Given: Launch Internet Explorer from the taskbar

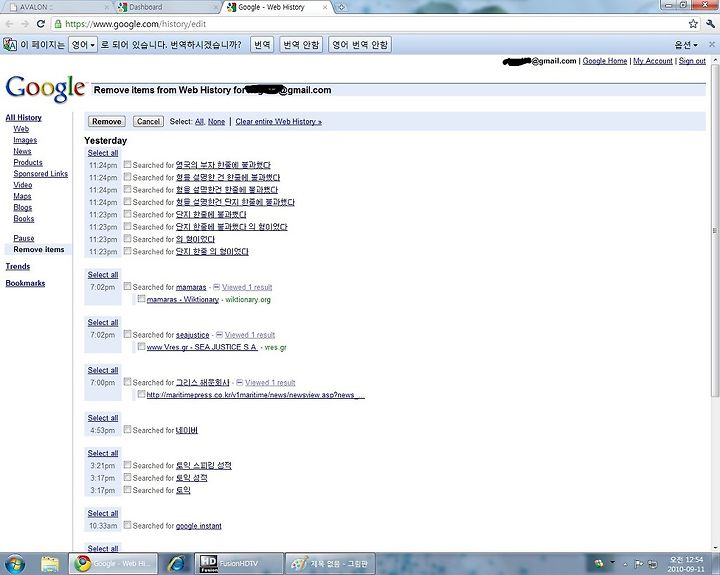Looking at the screenshot, I should (176, 564).
